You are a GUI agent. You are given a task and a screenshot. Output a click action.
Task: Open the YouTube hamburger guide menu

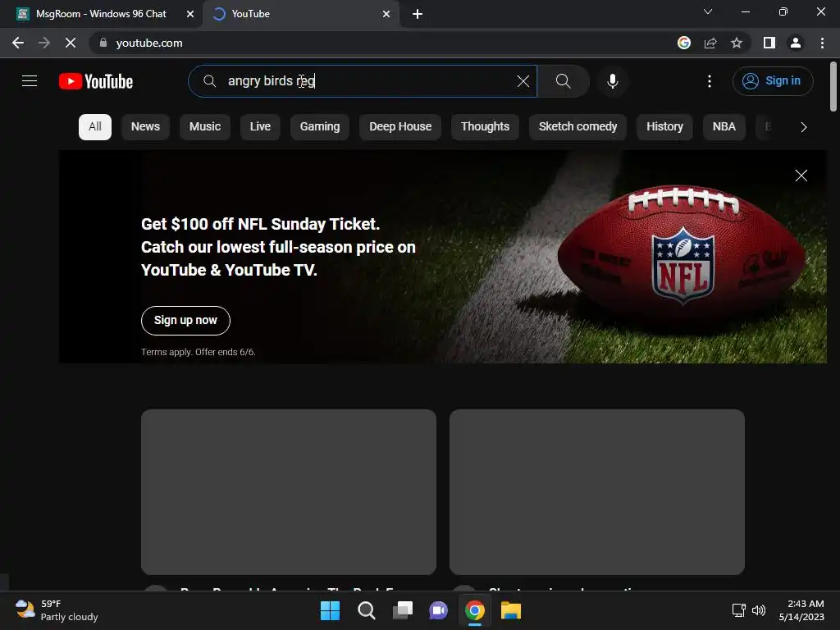[x=30, y=81]
